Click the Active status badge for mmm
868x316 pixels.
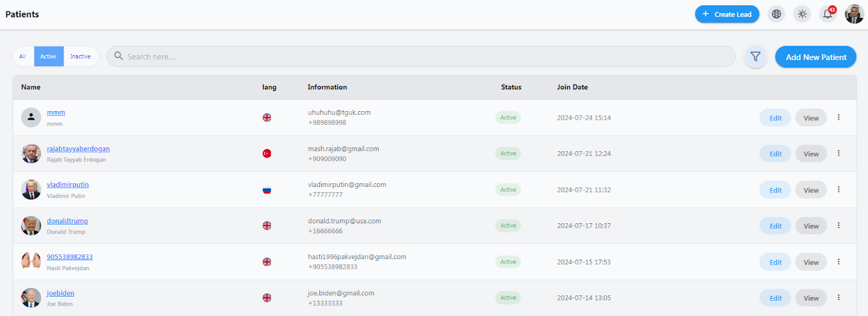508,117
